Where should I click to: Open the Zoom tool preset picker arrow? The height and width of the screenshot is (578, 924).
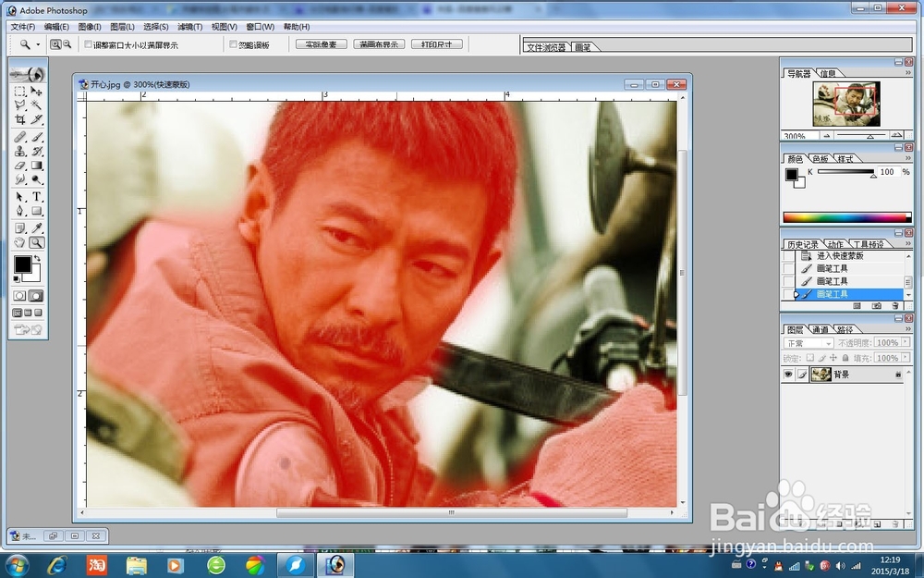[x=38, y=44]
